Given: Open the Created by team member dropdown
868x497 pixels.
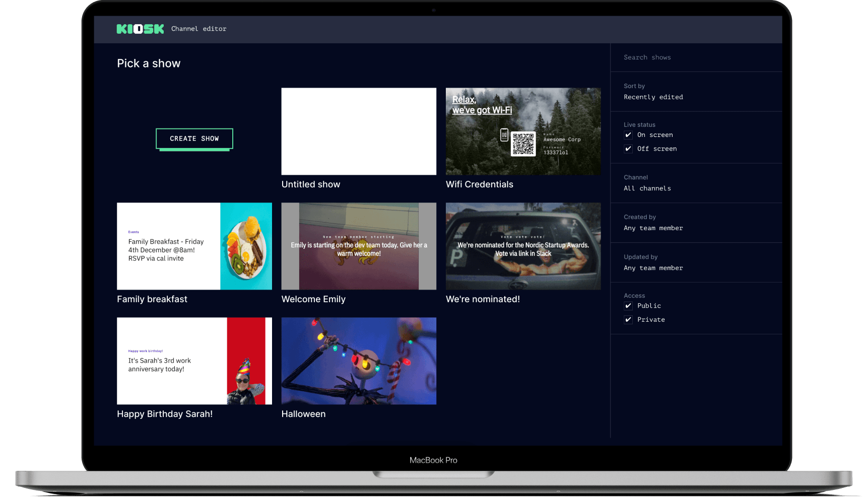Looking at the screenshot, I should click(x=653, y=228).
